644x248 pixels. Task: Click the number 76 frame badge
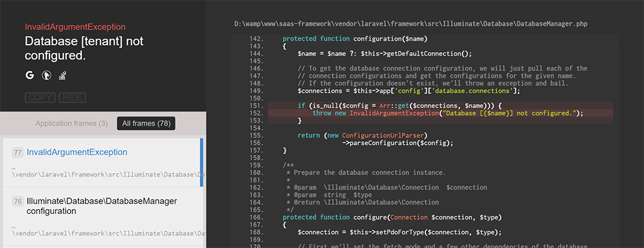coord(18,201)
